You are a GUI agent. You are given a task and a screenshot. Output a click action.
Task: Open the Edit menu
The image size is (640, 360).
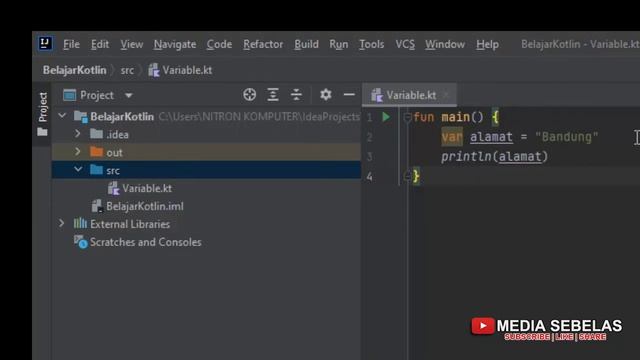pyautogui.click(x=100, y=44)
